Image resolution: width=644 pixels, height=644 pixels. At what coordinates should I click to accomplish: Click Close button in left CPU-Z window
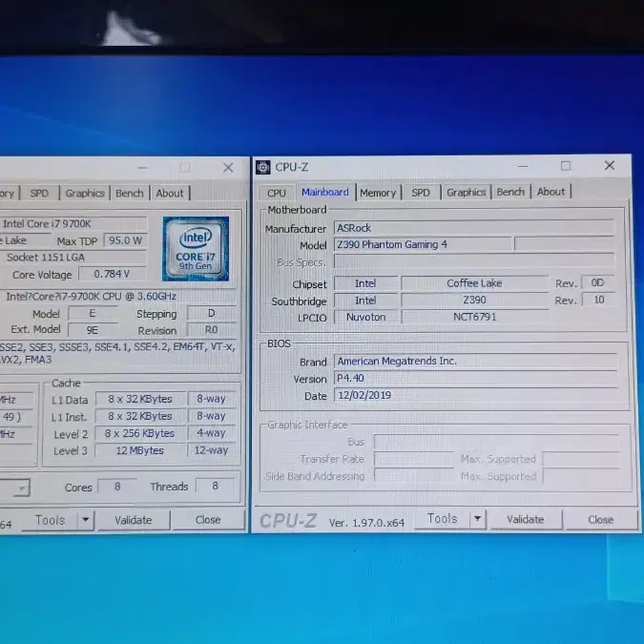(208, 520)
